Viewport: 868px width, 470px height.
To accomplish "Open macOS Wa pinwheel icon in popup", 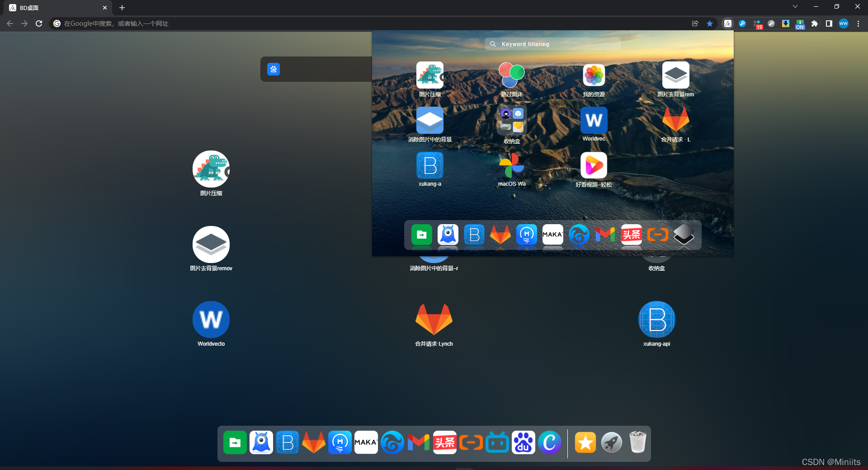I will [512, 165].
